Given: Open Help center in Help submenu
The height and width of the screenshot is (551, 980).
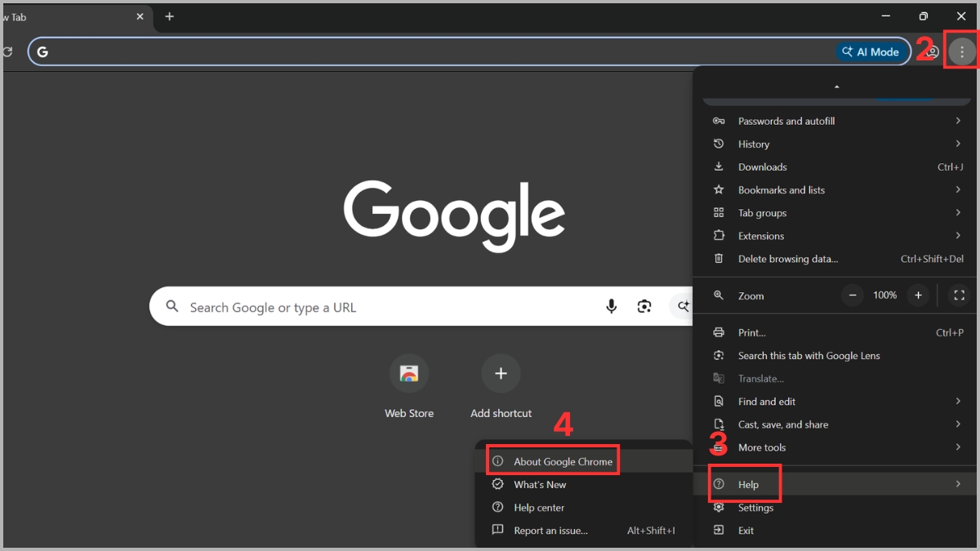Looking at the screenshot, I should [x=583, y=507].
